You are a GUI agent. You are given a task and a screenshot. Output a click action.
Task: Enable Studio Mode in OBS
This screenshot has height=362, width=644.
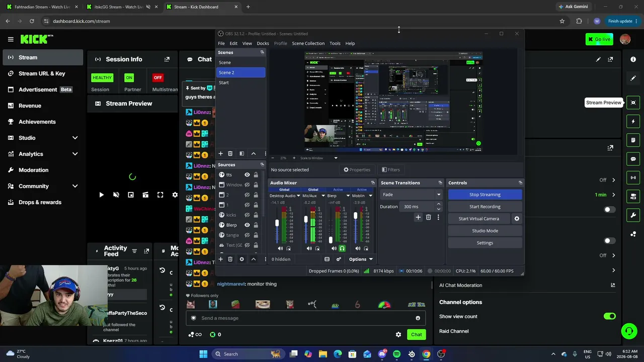point(485,231)
